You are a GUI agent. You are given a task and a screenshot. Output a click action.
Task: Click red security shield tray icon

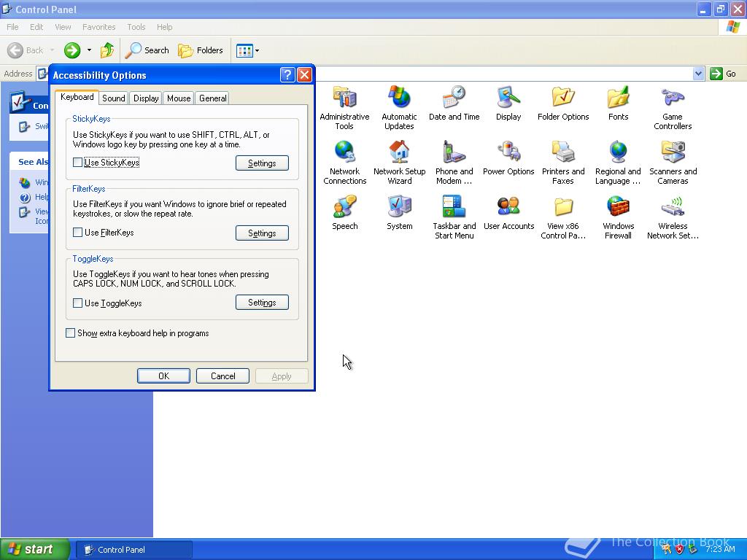pyautogui.click(x=679, y=549)
